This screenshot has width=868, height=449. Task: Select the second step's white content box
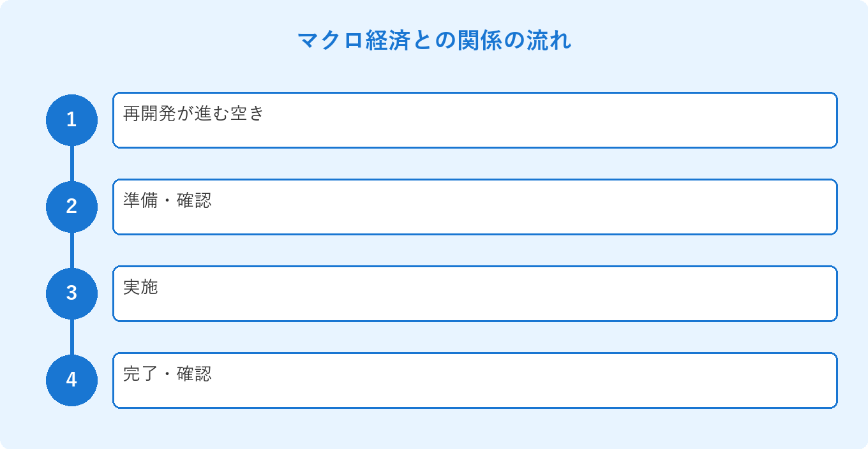pyautogui.click(x=475, y=207)
